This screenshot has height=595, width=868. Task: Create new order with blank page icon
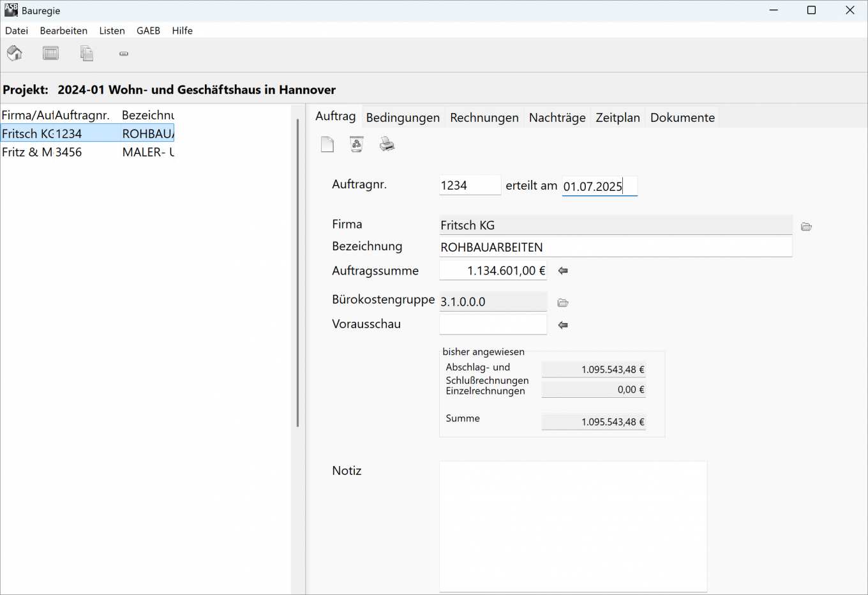327,144
